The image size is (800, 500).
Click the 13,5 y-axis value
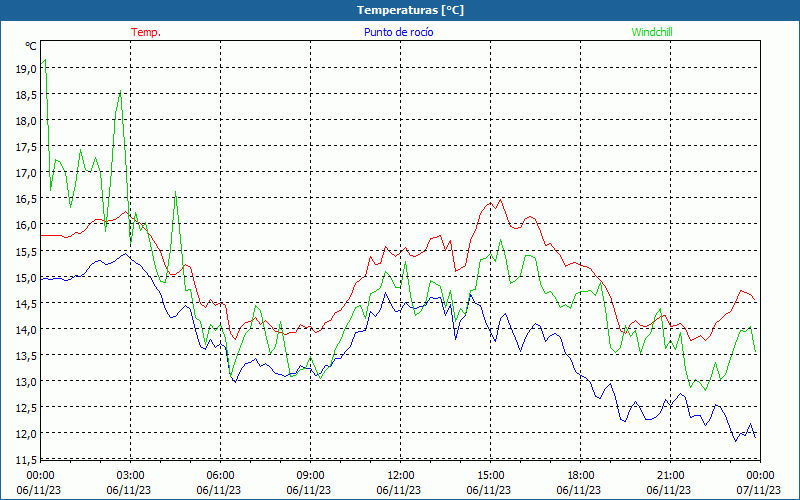pos(27,356)
